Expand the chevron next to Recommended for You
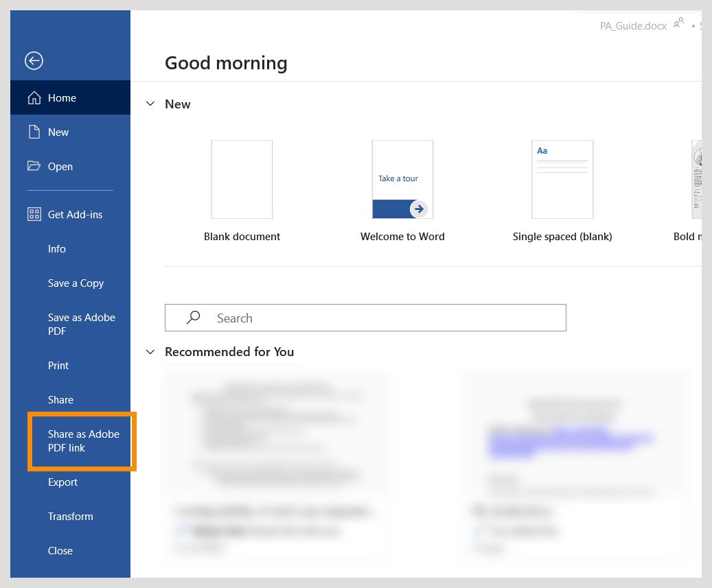 (x=150, y=352)
